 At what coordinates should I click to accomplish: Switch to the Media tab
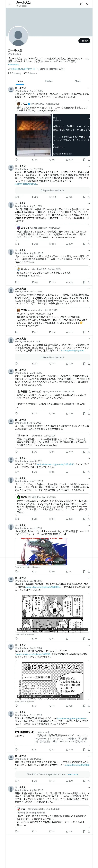point(78,81)
